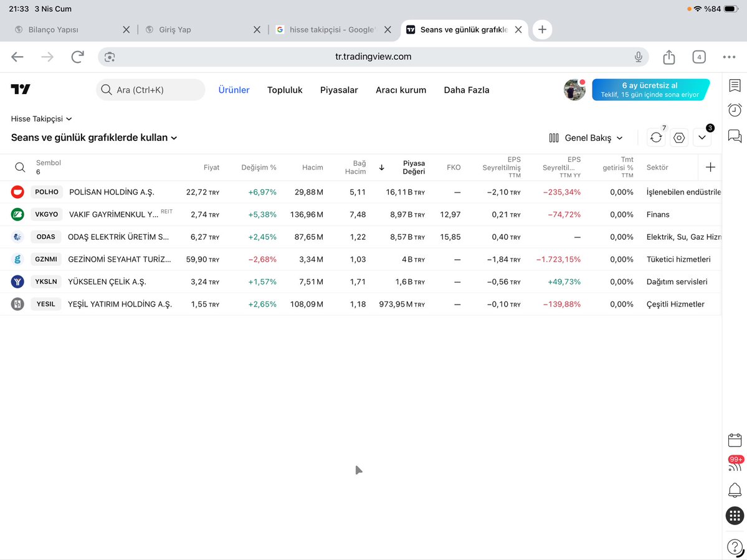The height and width of the screenshot is (560, 747).
Task: Open a new browser tab with plus
Action: point(542,29)
